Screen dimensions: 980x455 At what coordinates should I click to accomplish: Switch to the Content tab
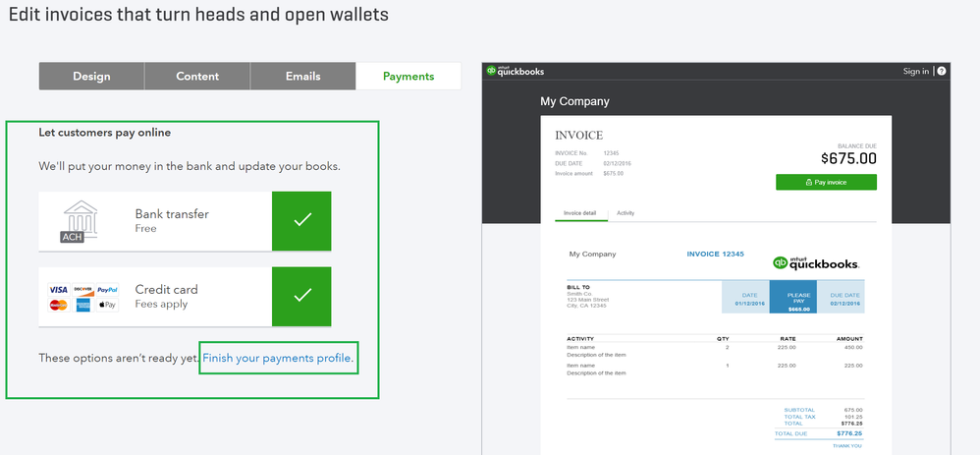pyautogui.click(x=197, y=77)
